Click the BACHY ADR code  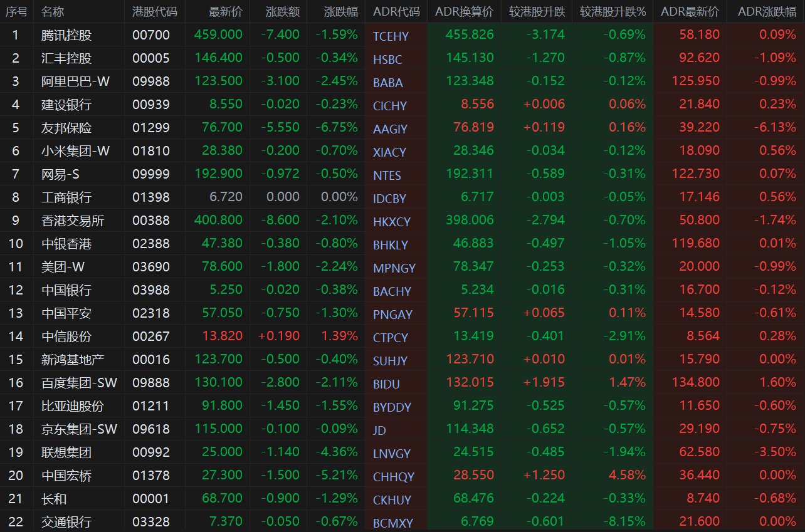[392, 291]
